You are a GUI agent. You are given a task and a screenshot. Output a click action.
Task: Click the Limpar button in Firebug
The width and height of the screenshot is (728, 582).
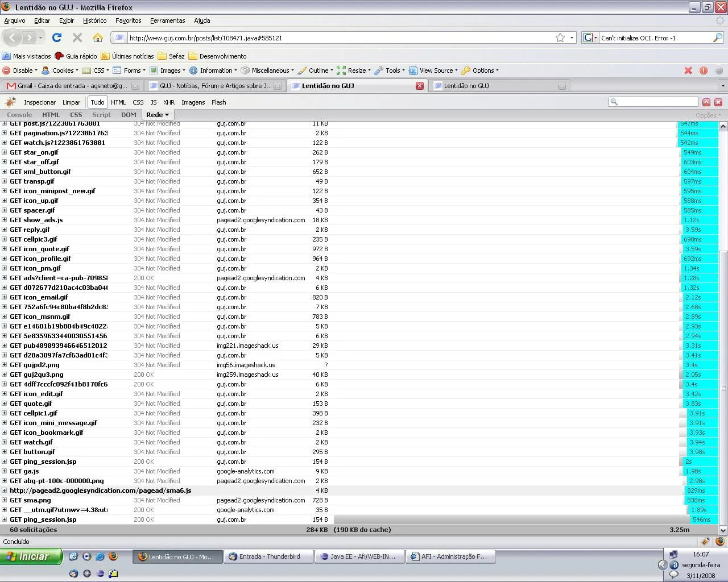coord(71,102)
